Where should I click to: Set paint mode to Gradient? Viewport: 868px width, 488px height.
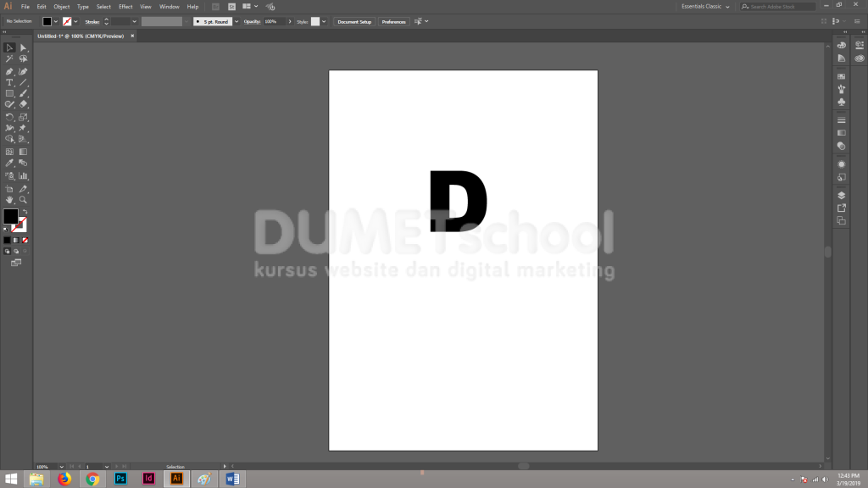16,240
